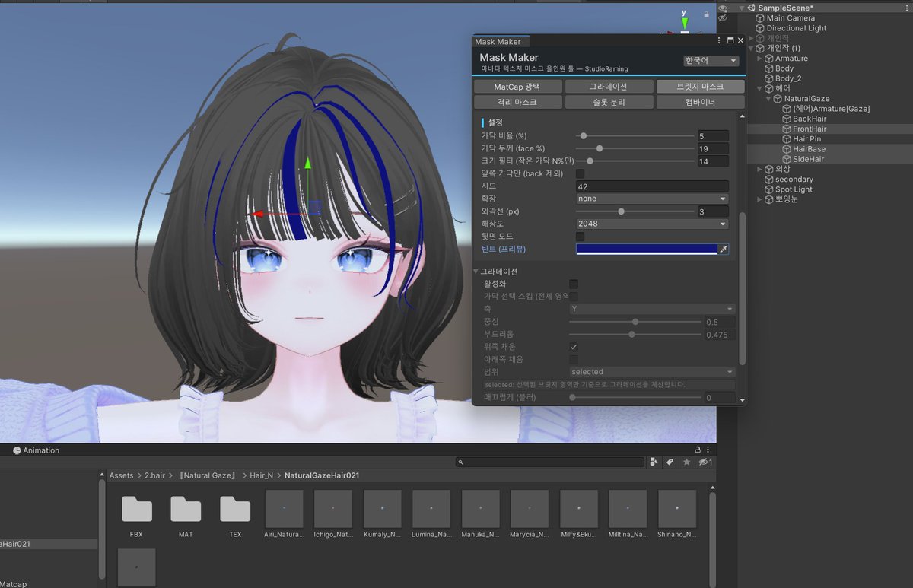Click the 격리 마스크 button

[x=517, y=102]
